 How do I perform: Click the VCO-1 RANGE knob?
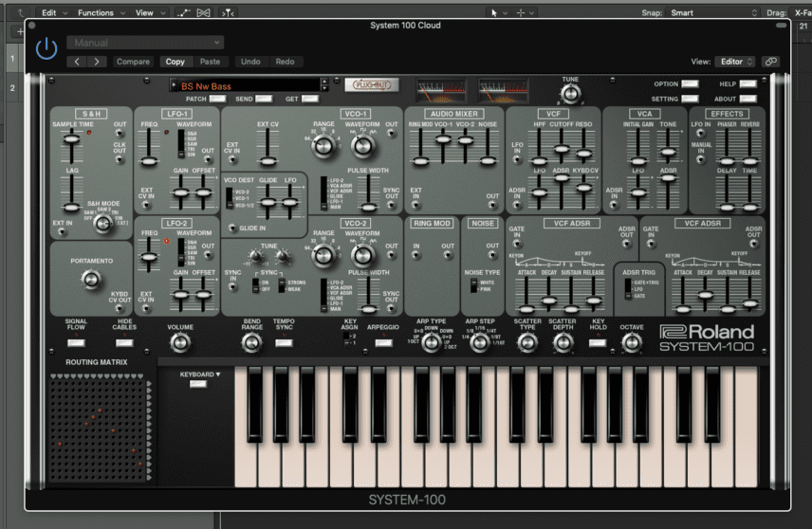pyautogui.click(x=323, y=146)
